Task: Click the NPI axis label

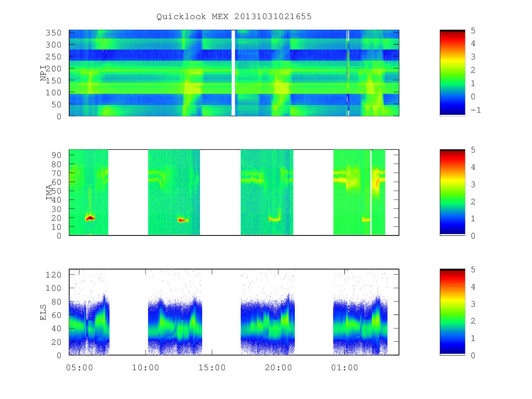Action: [x=43, y=73]
